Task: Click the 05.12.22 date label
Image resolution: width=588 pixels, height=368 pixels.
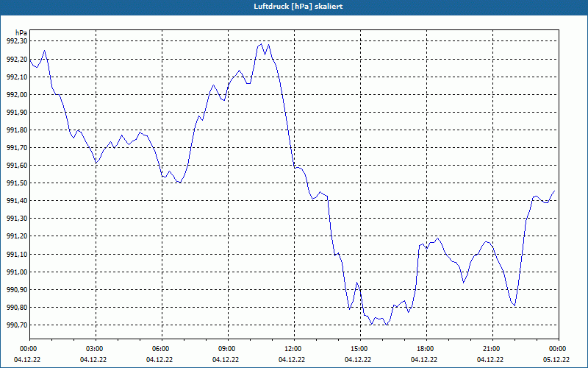Action: (x=556, y=360)
